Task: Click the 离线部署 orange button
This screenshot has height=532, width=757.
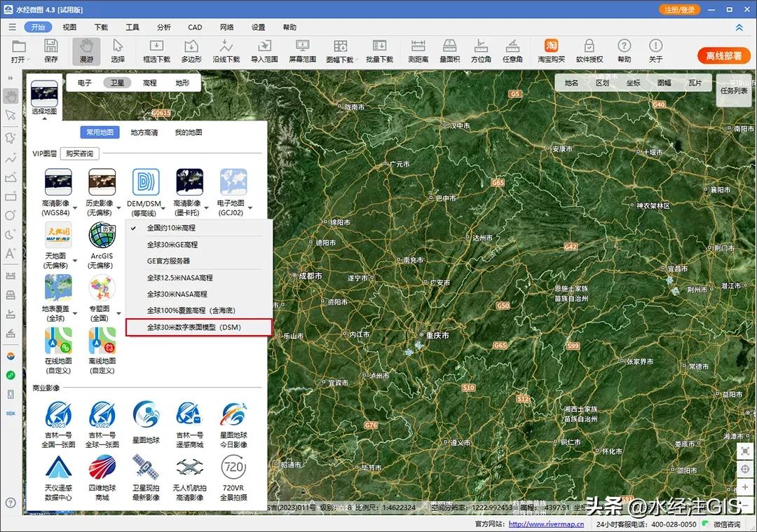Action: coord(723,55)
